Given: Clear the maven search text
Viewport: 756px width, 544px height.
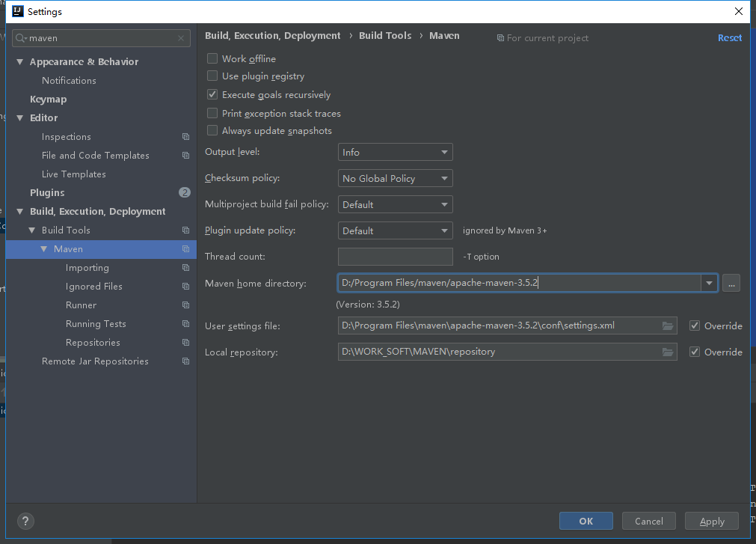Looking at the screenshot, I should point(181,38).
